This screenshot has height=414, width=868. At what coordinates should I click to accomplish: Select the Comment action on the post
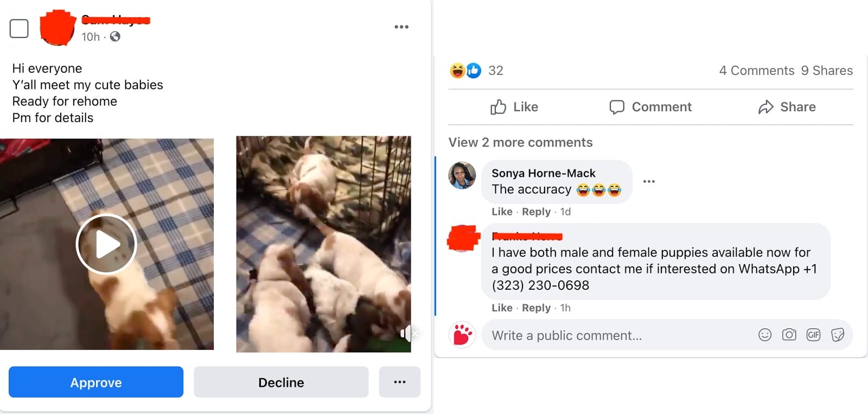tap(650, 107)
